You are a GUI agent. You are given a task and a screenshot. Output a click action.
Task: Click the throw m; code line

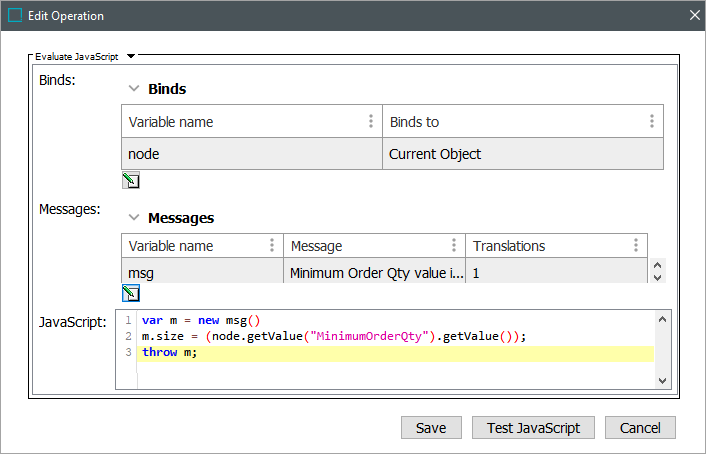click(170, 353)
